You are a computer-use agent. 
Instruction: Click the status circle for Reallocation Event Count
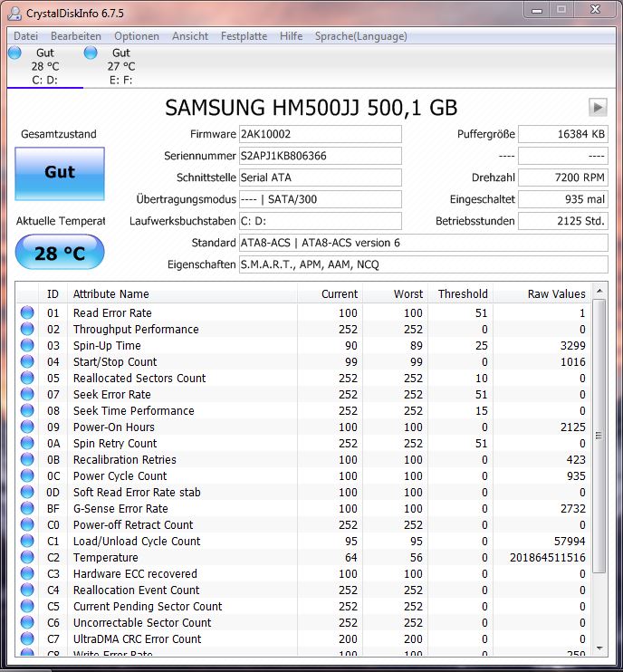(x=27, y=590)
